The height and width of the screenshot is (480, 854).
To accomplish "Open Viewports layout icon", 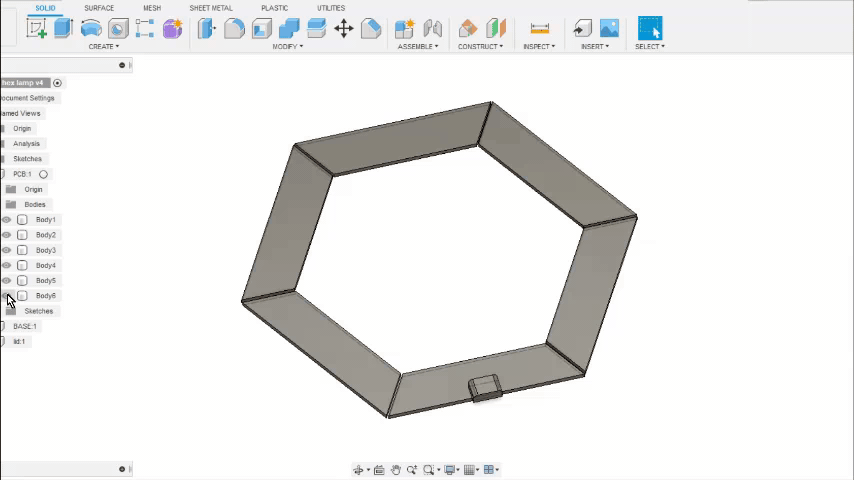I will [x=489, y=470].
